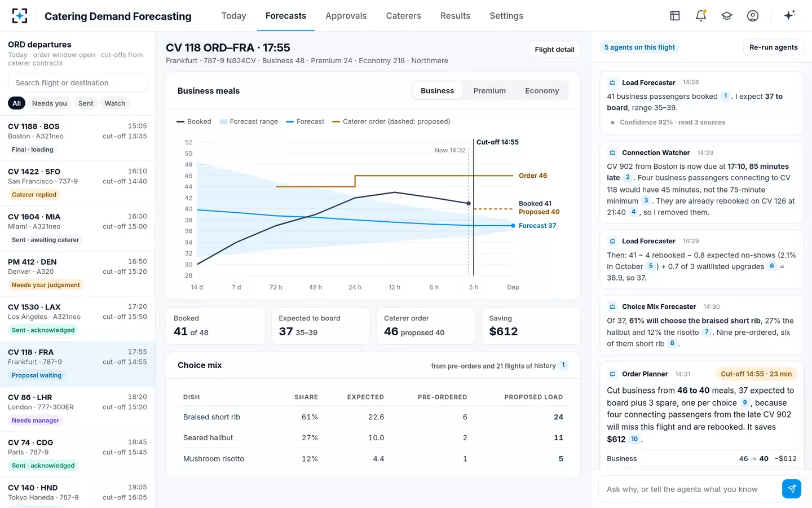Select the Now 14:32 chart marker
The height and width of the screenshot is (508, 812).
click(450, 150)
